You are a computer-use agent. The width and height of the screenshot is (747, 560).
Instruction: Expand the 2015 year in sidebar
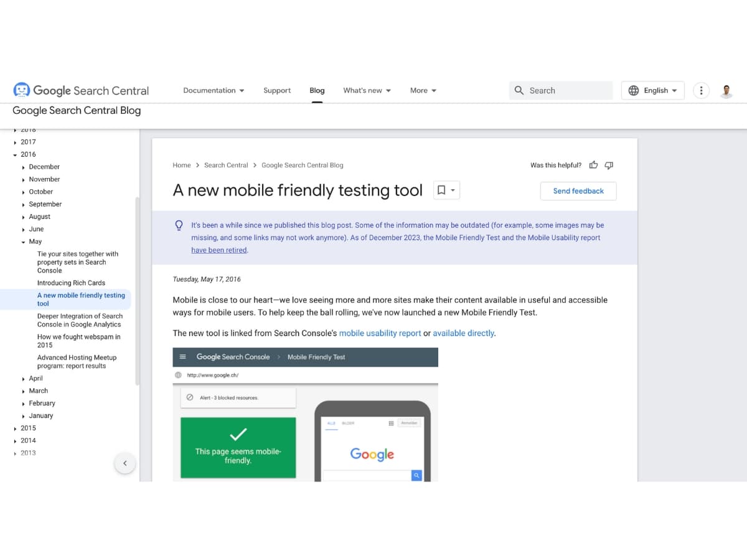click(x=15, y=429)
